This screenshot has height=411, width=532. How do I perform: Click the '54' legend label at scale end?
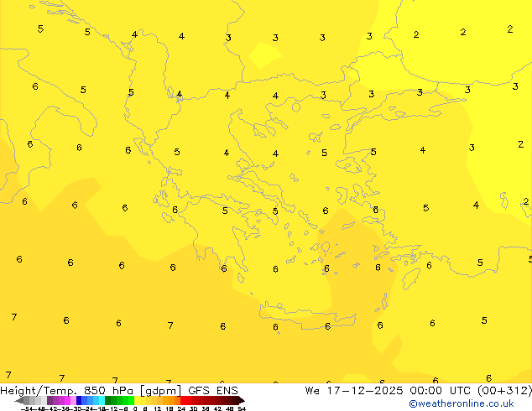(242, 408)
